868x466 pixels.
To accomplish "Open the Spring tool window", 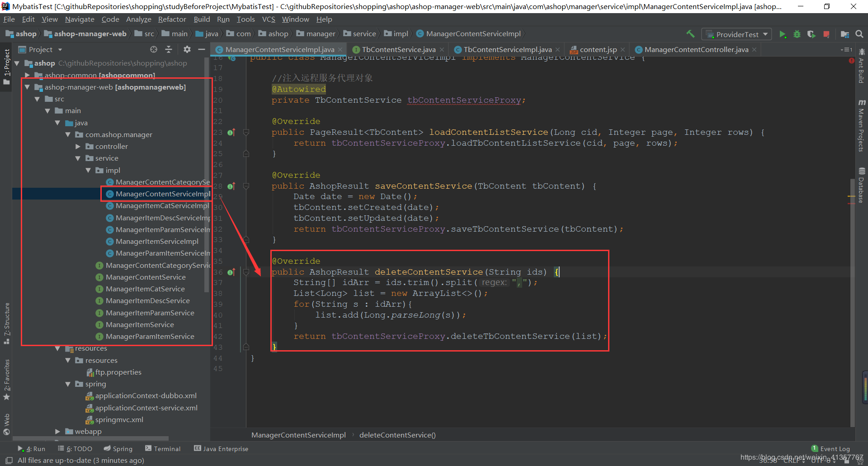I will click(118, 449).
